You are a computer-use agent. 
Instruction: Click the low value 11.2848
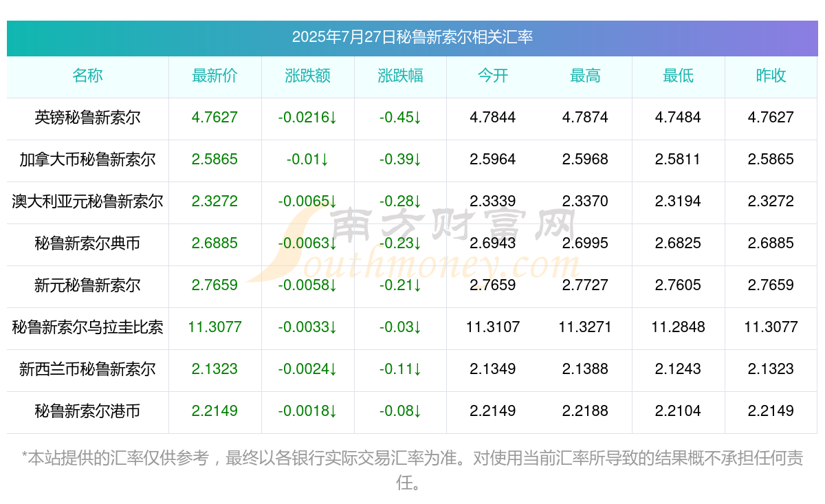tap(678, 327)
